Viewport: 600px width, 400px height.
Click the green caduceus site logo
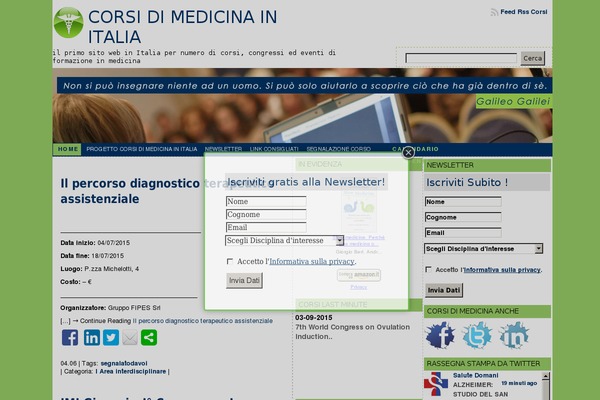(x=68, y=22)
